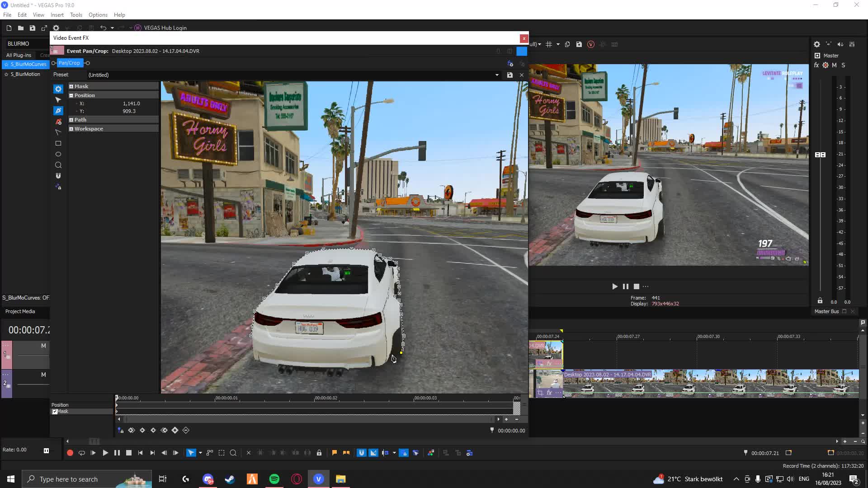Select the oval mask creation tool
Image resolution: width=868 pixels, height=488 pixels.
click(x=58, y=154)
